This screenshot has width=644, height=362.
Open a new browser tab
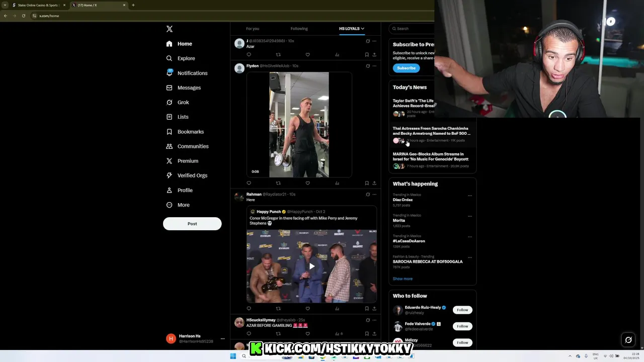(133, 5)
